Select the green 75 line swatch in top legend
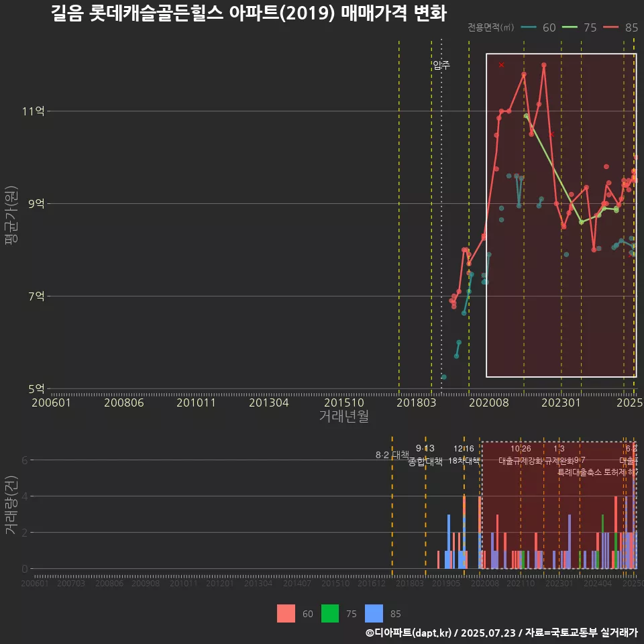The height and width of the screenshot is (644, 644). point(570,28)
